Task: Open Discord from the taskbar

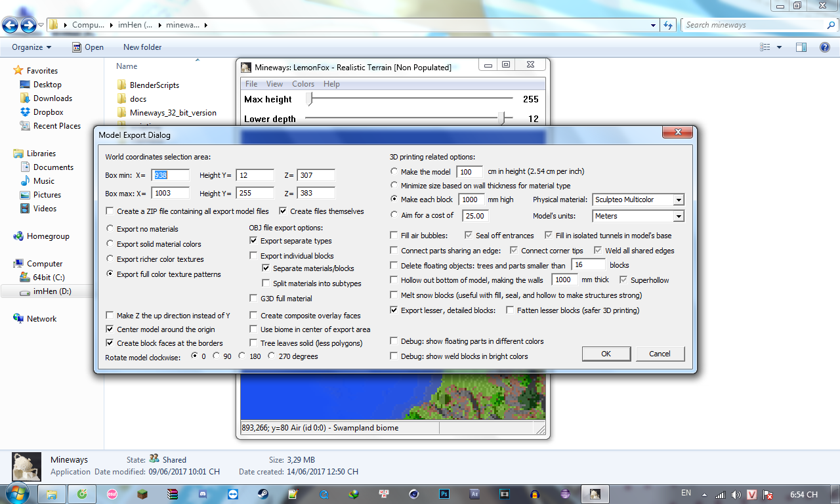Action: [202, 494]
